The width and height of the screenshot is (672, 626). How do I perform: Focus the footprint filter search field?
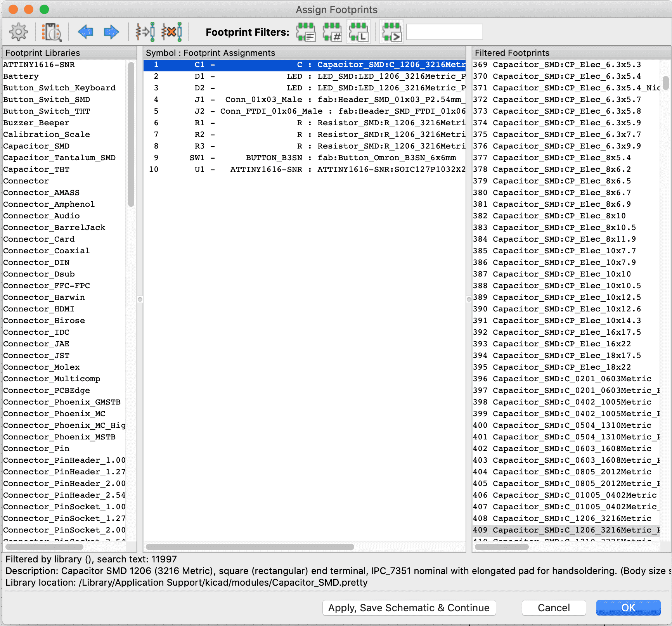[x=444, y=32]
